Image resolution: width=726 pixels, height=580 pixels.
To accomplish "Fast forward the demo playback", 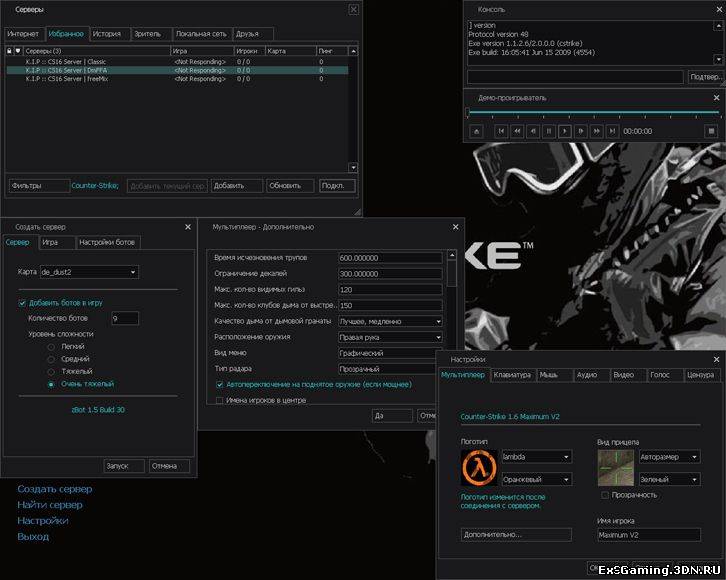I will pos(596,131).
